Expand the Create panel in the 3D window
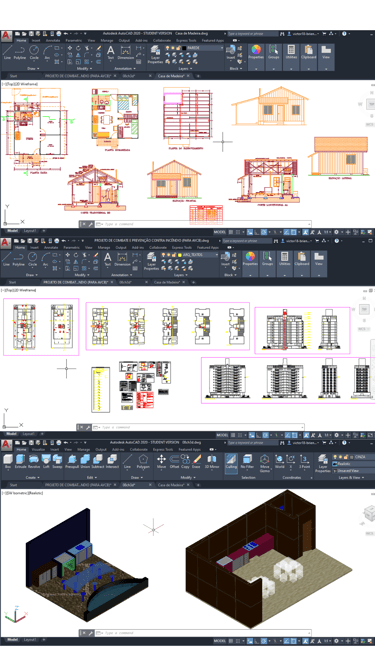The height and width of the screenshot is (666, 375). tap(32, 477)
